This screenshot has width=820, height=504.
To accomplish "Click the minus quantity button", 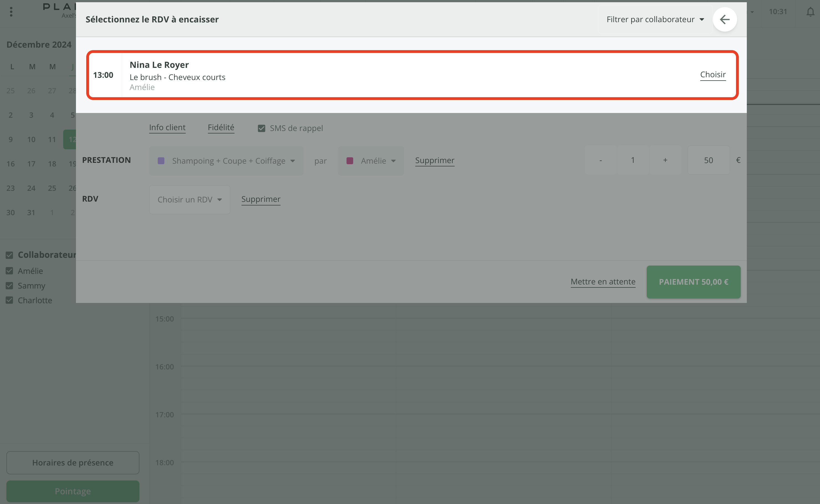I will (x=600, y=160).
